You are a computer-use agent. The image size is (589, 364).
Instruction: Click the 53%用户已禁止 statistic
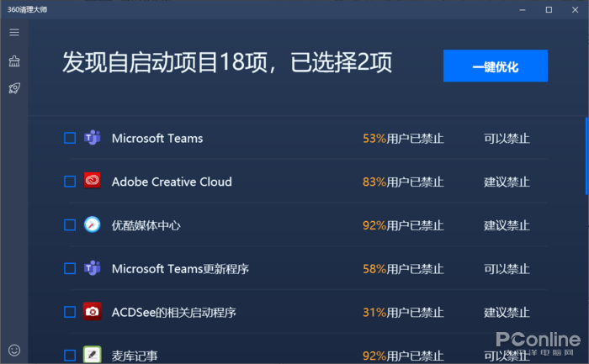click(403, 139)
